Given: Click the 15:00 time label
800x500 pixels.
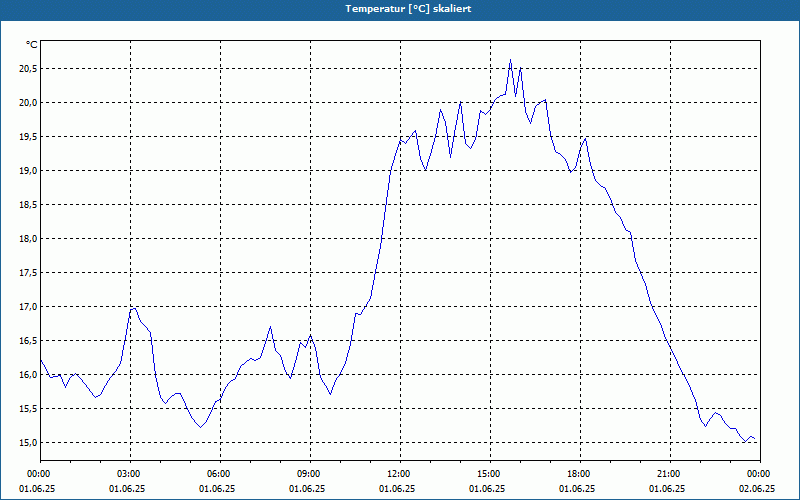Looking at the screenshot, I should pos(490,474).
